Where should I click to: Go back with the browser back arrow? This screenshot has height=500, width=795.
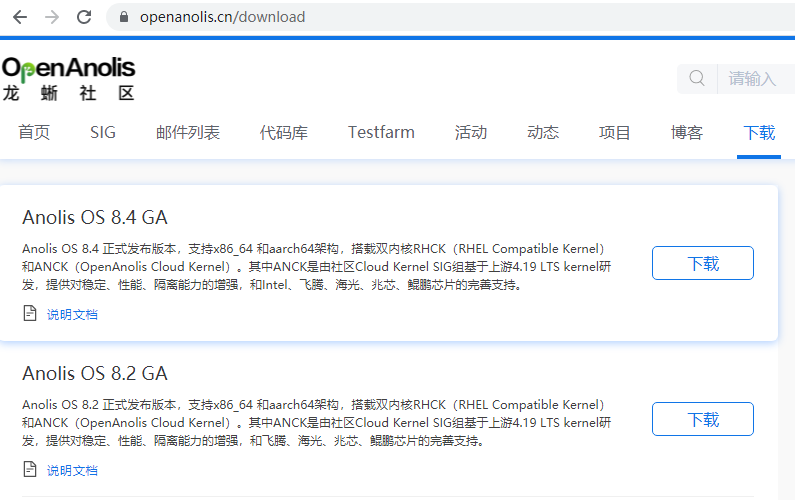[20, 17]
